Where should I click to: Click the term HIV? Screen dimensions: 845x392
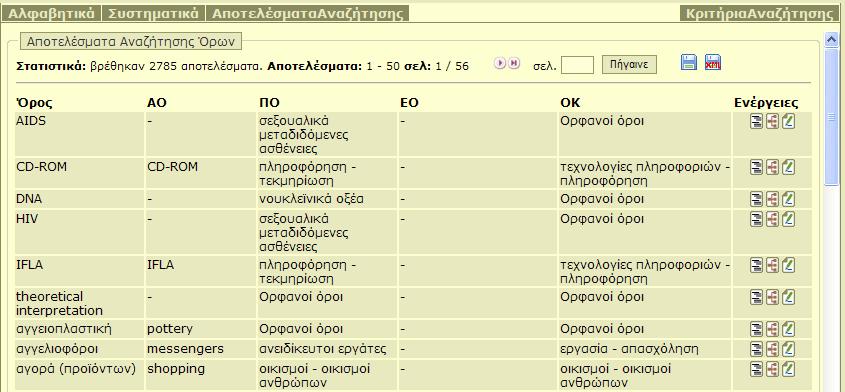click(x=27, y=219)
